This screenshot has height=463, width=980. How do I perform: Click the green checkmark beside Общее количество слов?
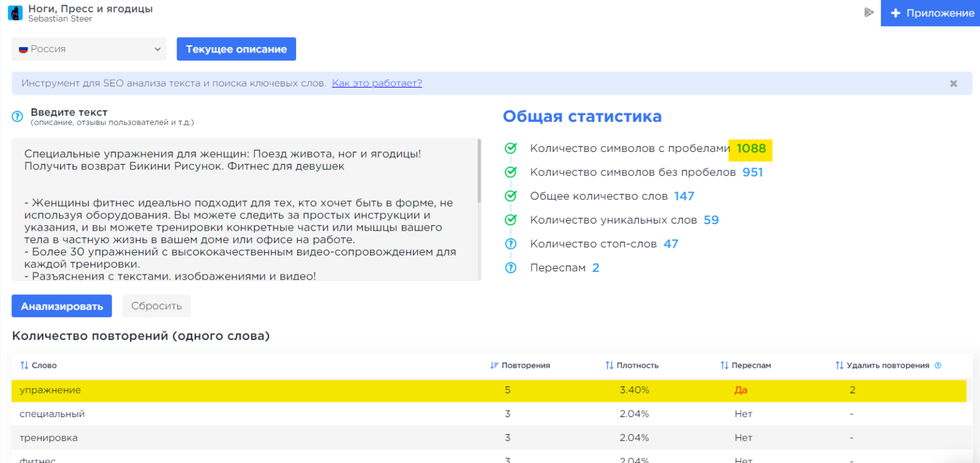(x=510, y=196)
